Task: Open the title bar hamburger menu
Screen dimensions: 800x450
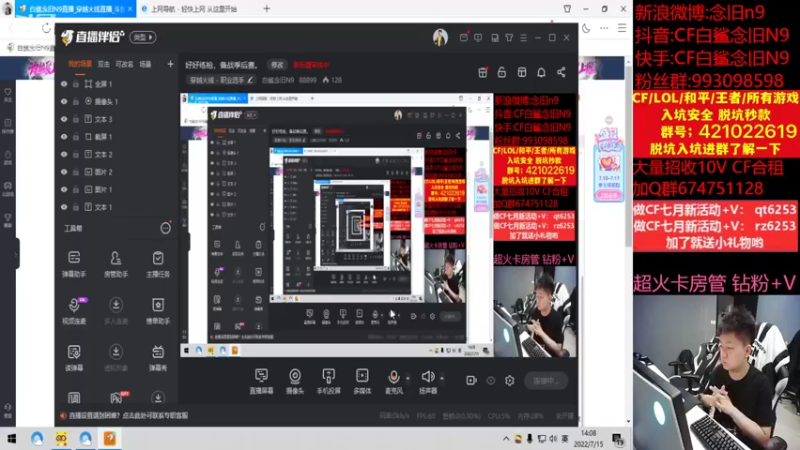Action: coord(523,38)
